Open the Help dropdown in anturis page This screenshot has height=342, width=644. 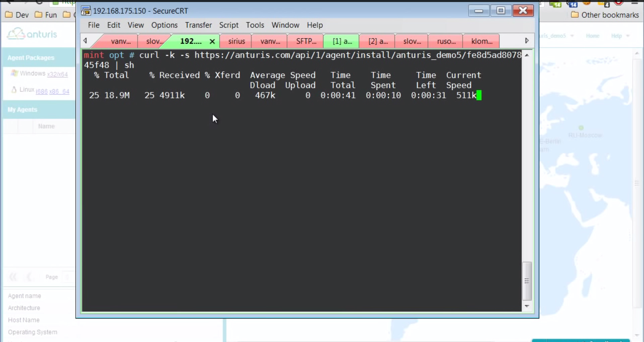pyautogui.click(x=620, y=36)
